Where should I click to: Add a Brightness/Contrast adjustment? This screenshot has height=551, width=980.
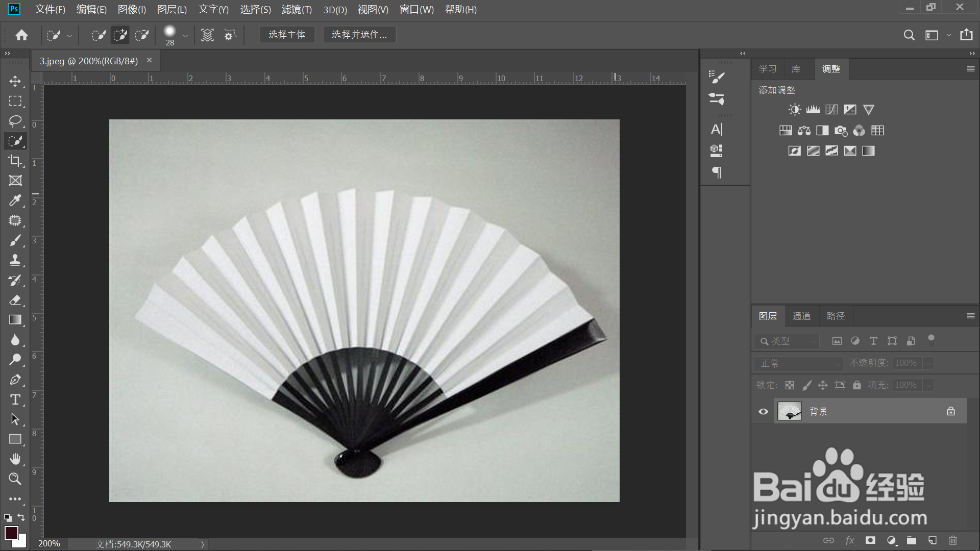pos(795,110)
